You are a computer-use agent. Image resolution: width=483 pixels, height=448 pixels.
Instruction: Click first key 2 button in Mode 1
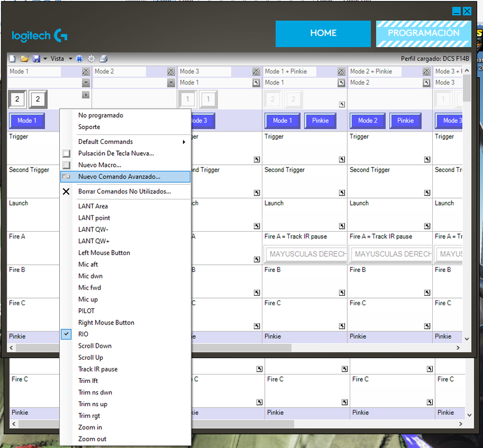[17, 99]
